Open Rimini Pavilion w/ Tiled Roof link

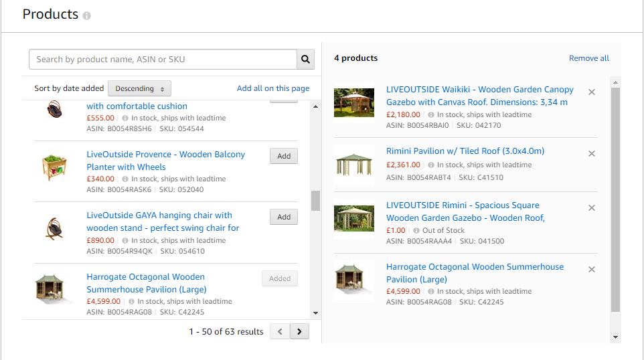pos(465,151)
